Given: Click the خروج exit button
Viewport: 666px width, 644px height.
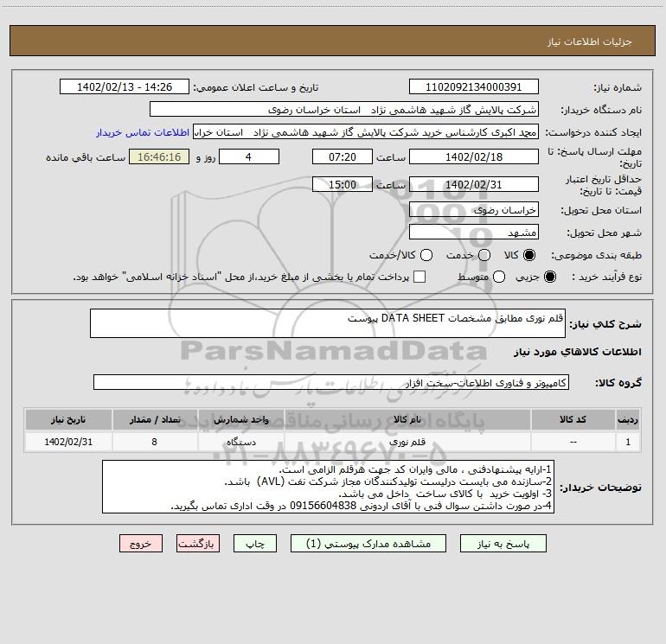Looking at the screenshot, I should pyautogui.click(x=141, y=544).
